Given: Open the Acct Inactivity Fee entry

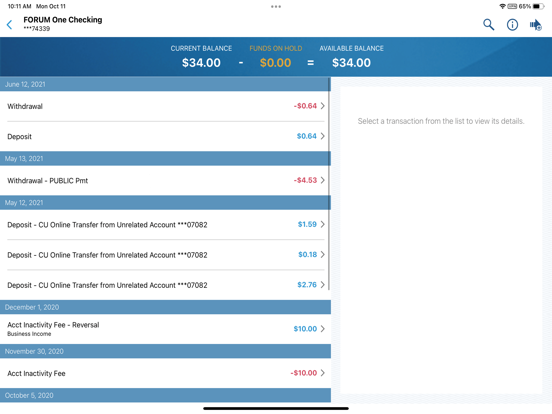Looking at the screenshot, I should (x=165, y=373).
